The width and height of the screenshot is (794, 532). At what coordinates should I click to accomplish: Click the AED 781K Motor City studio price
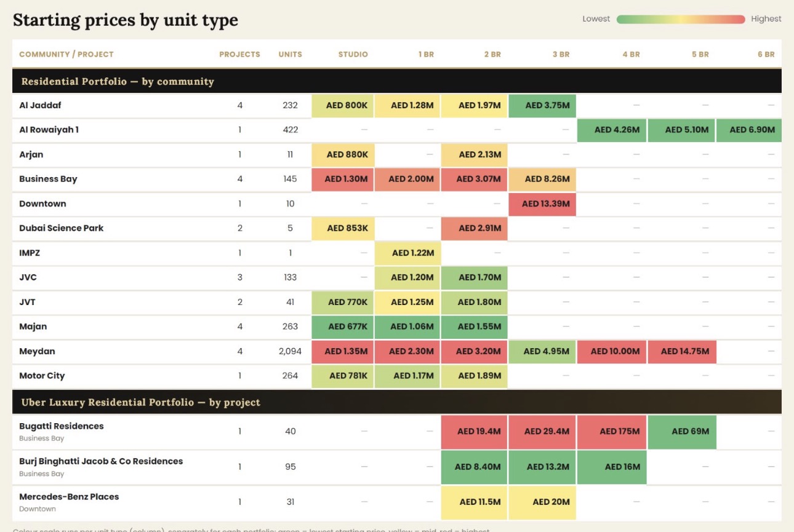click(343, 376)
